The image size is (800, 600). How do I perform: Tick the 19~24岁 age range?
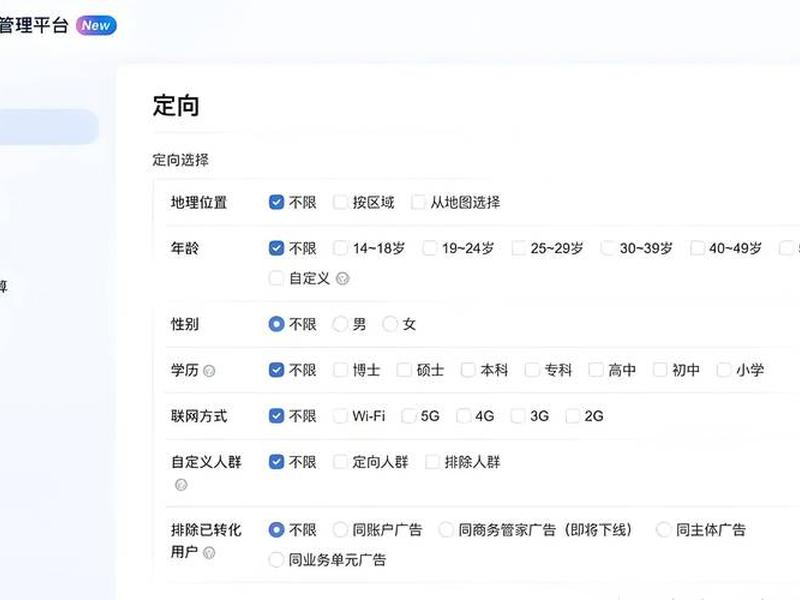tap(430, 248)
